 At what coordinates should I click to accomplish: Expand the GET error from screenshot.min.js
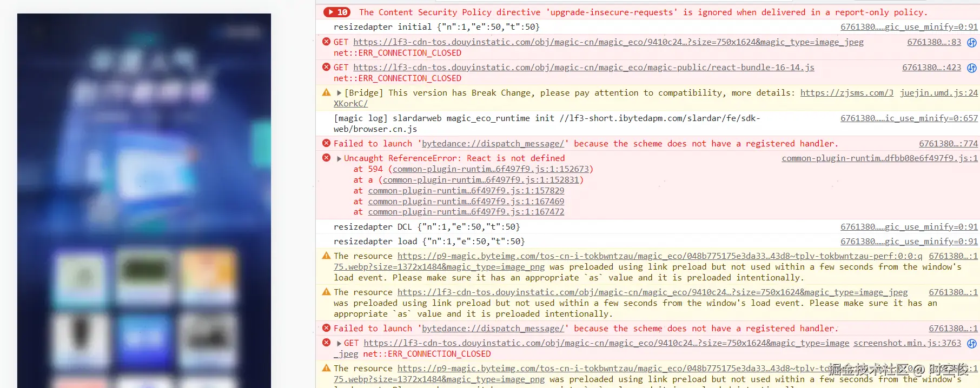point(339,343)
